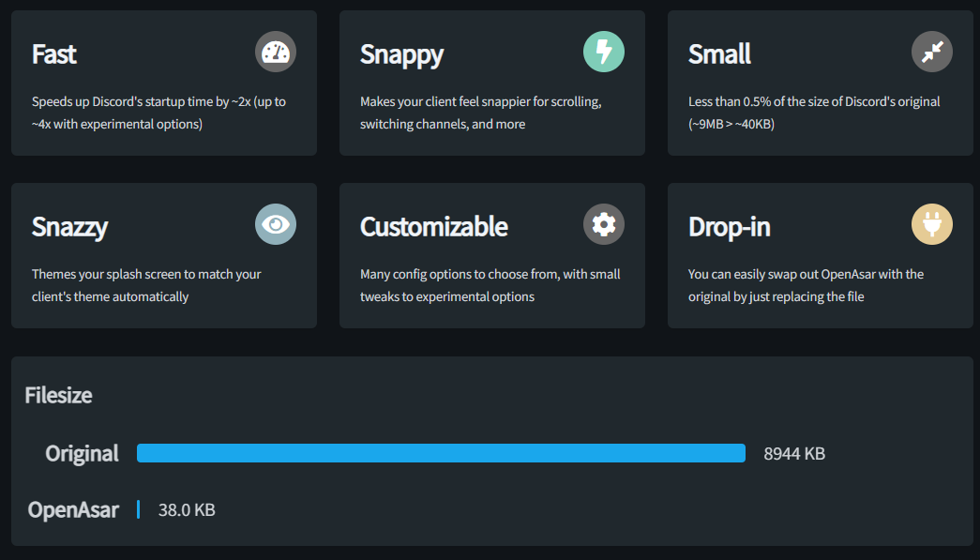This screenshot has height=560, width=980.
Task: Click the Snazzy feature heading
Action: pyautogui.click(x=69, y=227)
